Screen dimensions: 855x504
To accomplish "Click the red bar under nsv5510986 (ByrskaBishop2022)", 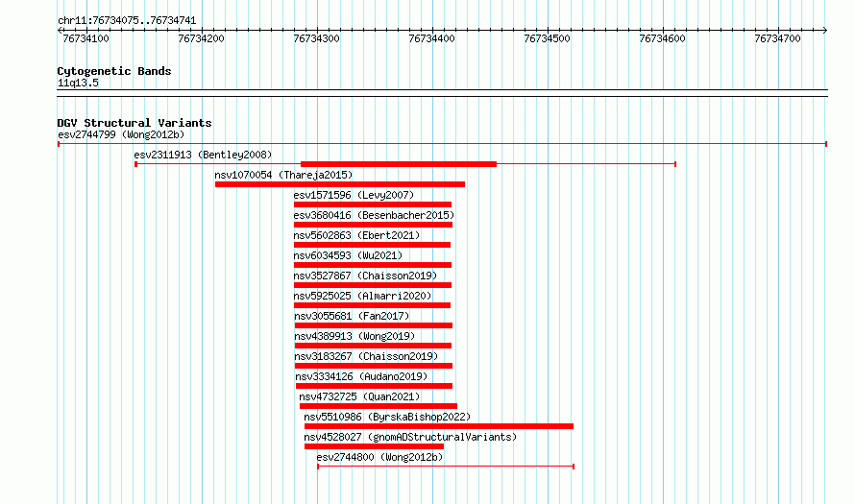I will pyautogui.click(x=439, y=426).
